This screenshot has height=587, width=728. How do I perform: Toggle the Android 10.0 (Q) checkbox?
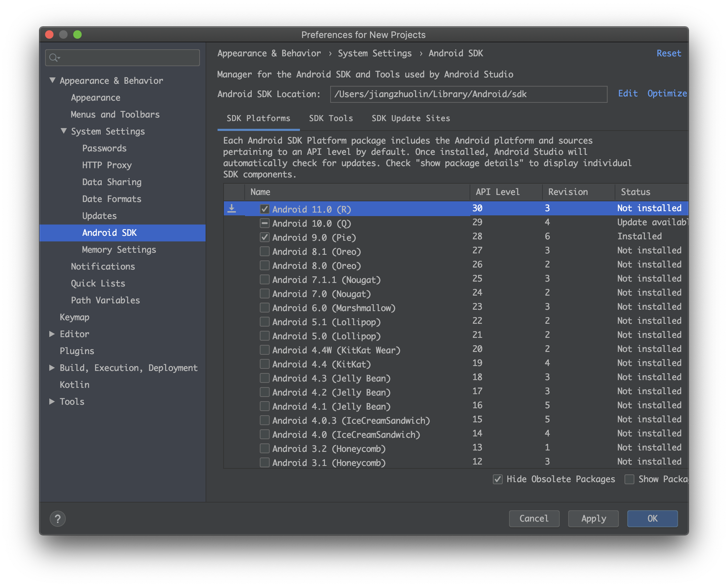[264, 223]
